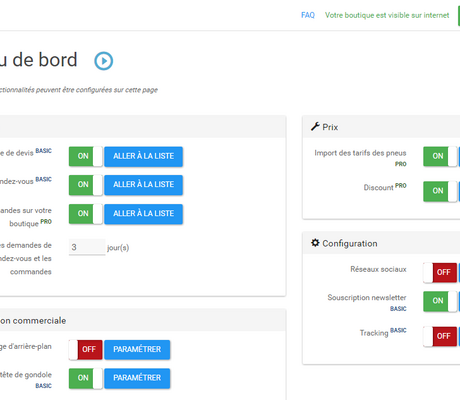
Task: Toggle the Discount PRO switch
Action: point(440,191)
